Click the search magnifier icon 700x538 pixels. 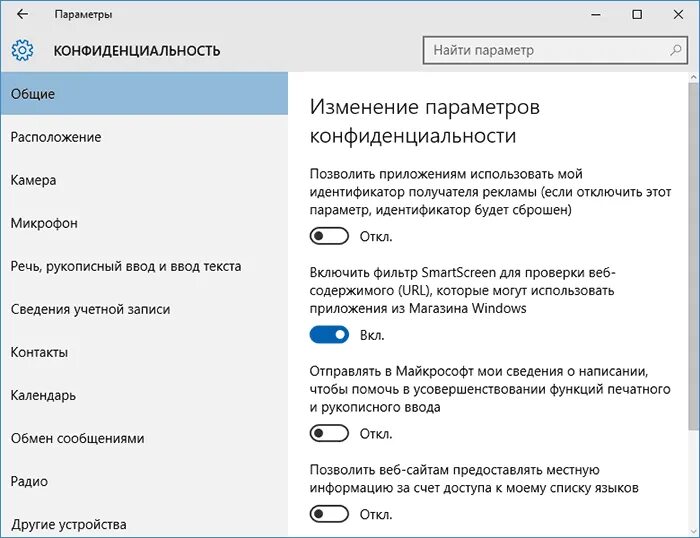coord(676,50)
